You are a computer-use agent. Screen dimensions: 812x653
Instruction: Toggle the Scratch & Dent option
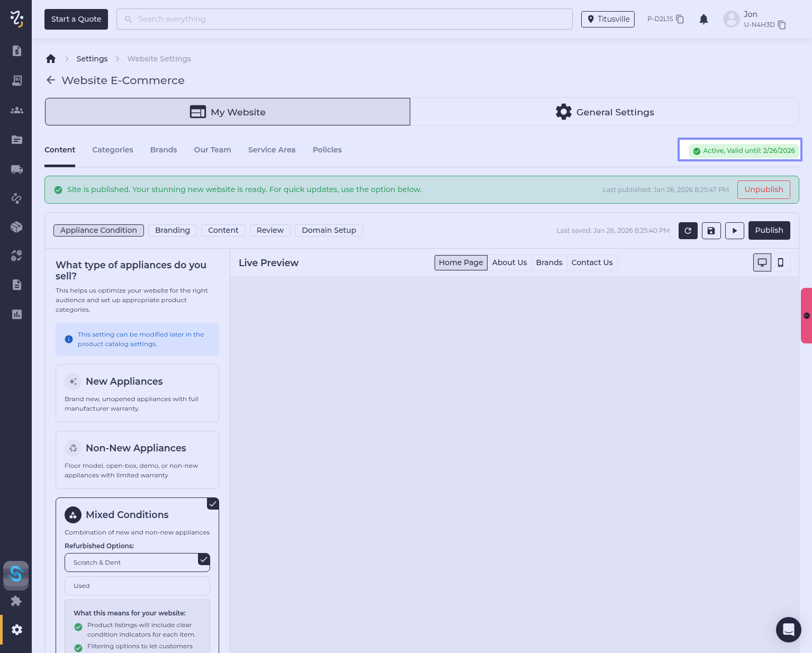click(137, 563)
